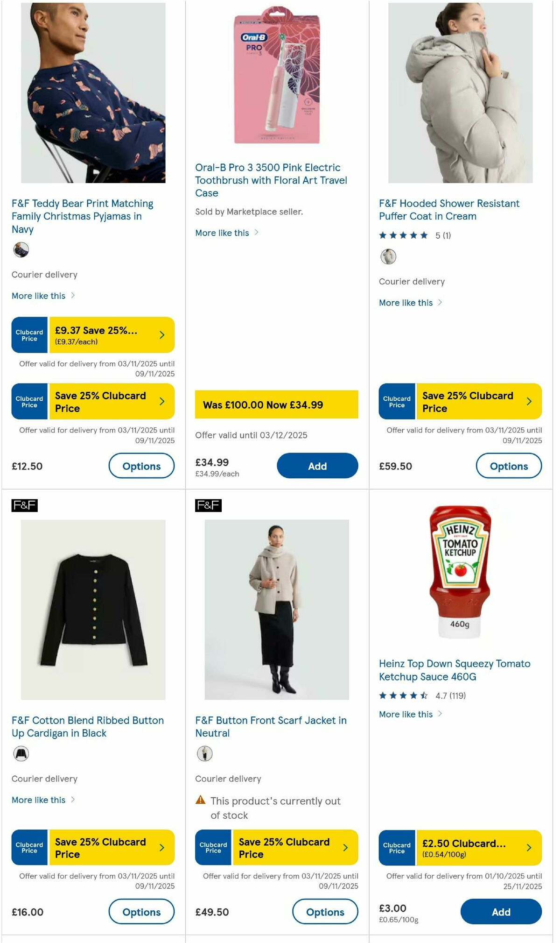The image size is (560, 943).
Task: Click the Clubcard Price badge on the Heinz offer
Action: (397, 847)
